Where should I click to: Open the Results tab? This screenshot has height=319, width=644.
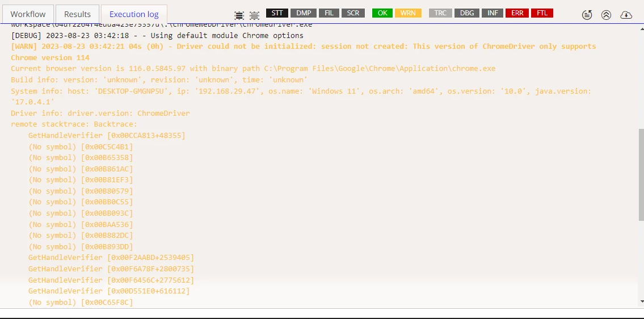(77, 14)
